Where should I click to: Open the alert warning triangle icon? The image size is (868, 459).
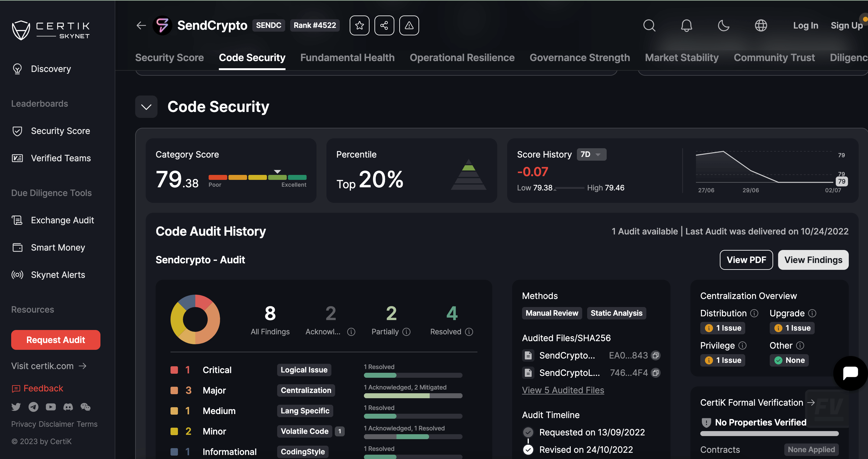tap(409, 25)
